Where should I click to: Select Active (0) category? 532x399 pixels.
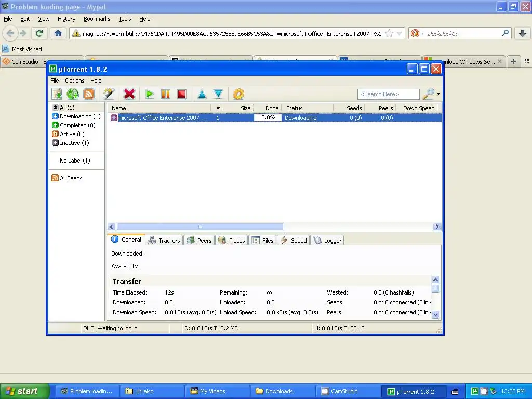coord(68,134)
